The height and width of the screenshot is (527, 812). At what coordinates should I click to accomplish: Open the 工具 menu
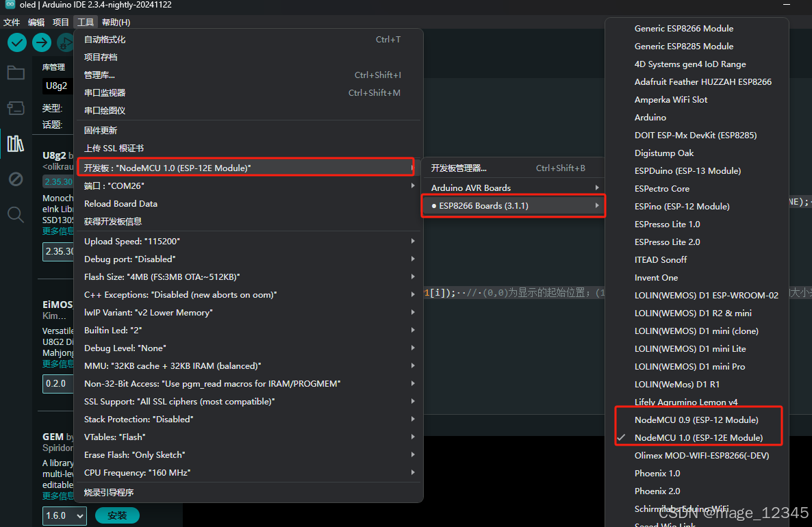(86, 23)
